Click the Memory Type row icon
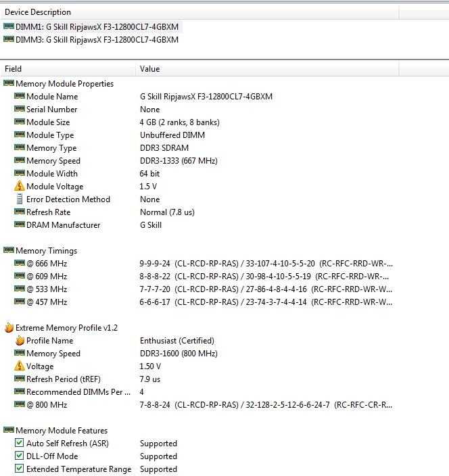The height and width of the screenshot is (476, 449). pos(20,147)
